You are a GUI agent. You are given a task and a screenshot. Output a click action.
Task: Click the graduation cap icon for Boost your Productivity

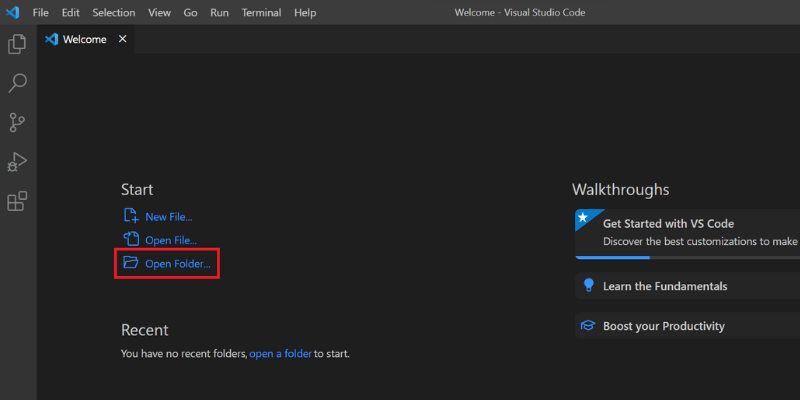[x=588, y=326]
